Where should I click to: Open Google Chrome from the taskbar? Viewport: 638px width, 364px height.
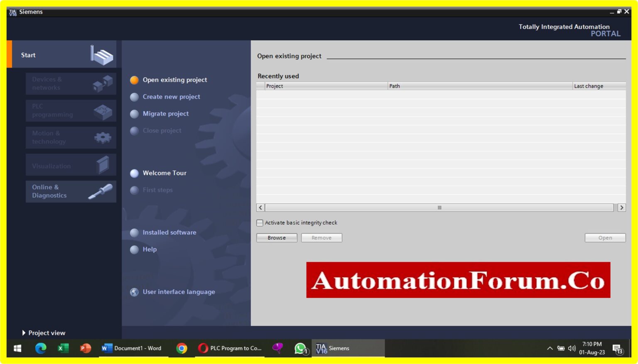pyautogui.click(x=182, y=348)
